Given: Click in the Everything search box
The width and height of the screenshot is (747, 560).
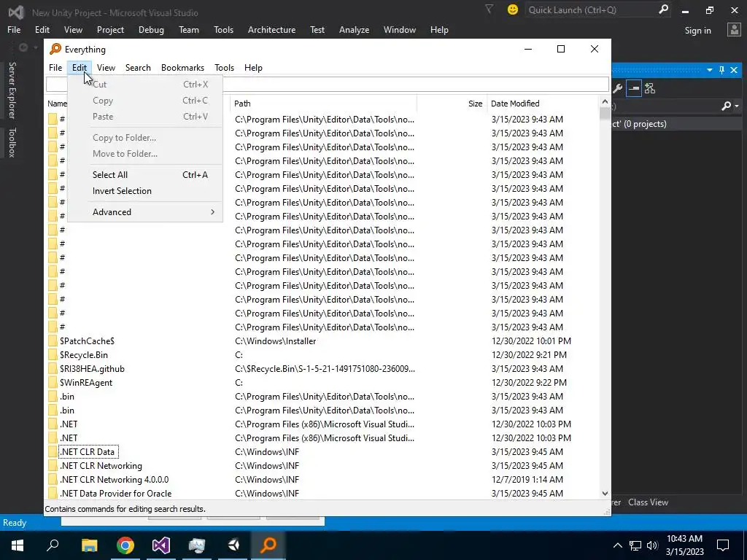Looking at the screenshot, I should click(x=328, y=85).
